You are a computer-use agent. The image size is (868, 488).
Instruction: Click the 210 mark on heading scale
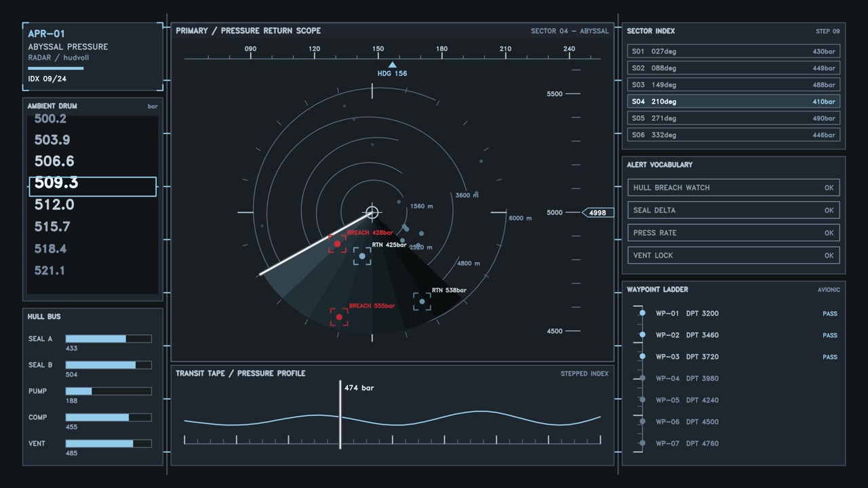point(505,49)
